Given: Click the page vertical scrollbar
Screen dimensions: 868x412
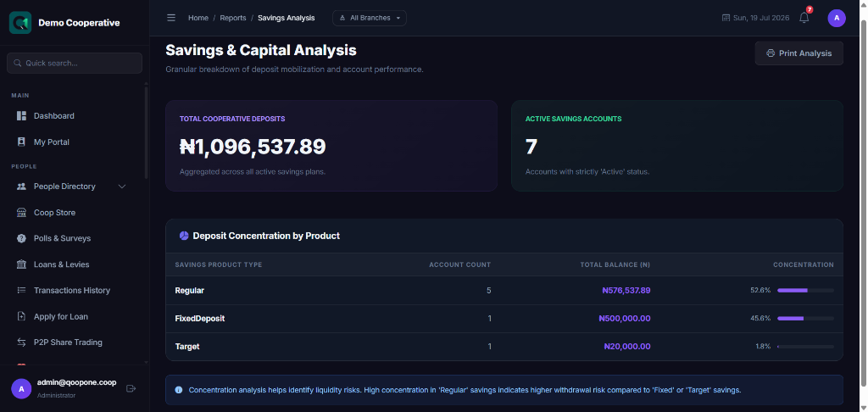Looking at the screenshot, I should click(x=863, y=205).
